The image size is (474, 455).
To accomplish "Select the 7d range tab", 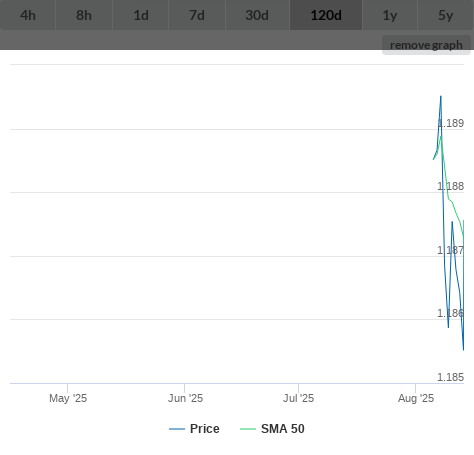I will [x=197, y=15].
